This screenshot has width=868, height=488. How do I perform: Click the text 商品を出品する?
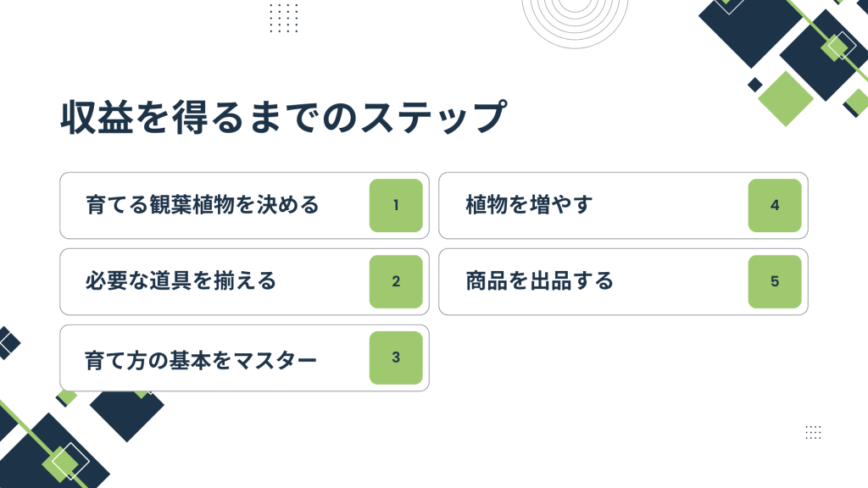pyautogui.click(x=540, y=281)
